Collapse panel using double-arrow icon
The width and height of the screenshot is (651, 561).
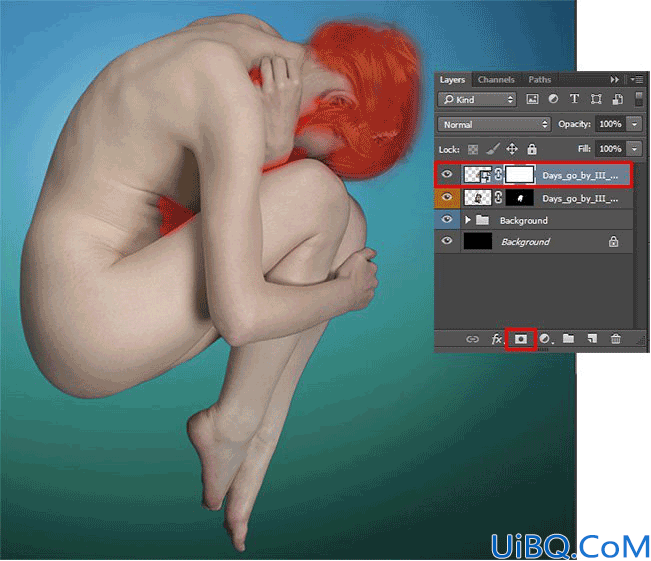click(x=614, y=79)
